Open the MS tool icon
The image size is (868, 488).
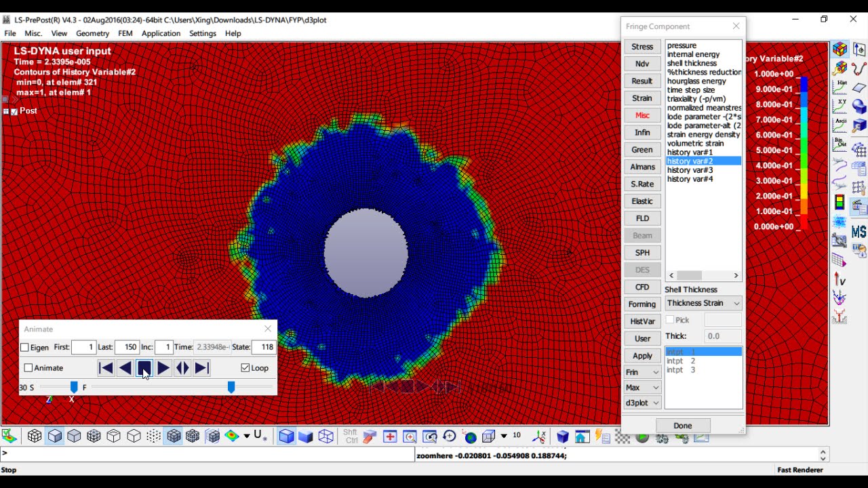[859, 232]
